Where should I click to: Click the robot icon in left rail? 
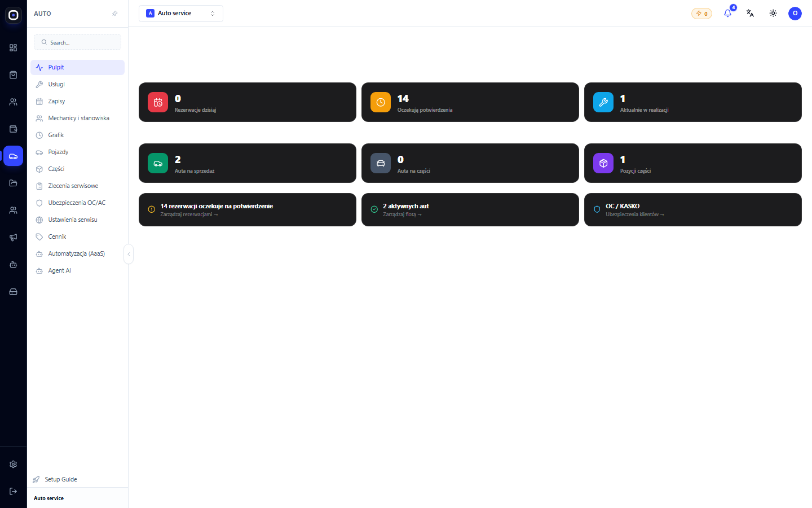[14, 265]
